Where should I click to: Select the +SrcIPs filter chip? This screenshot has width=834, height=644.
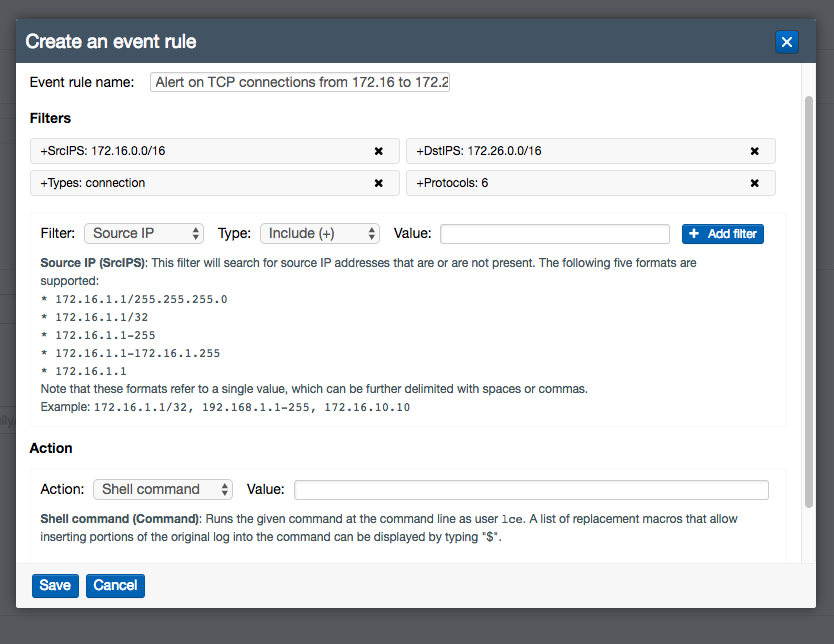[180, 150]
